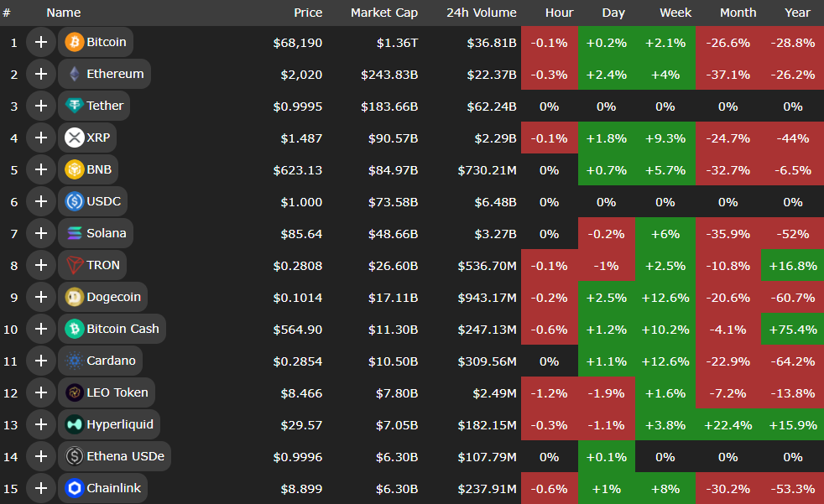
Task: Click the XRP logo icon
Action: [74, 138]
